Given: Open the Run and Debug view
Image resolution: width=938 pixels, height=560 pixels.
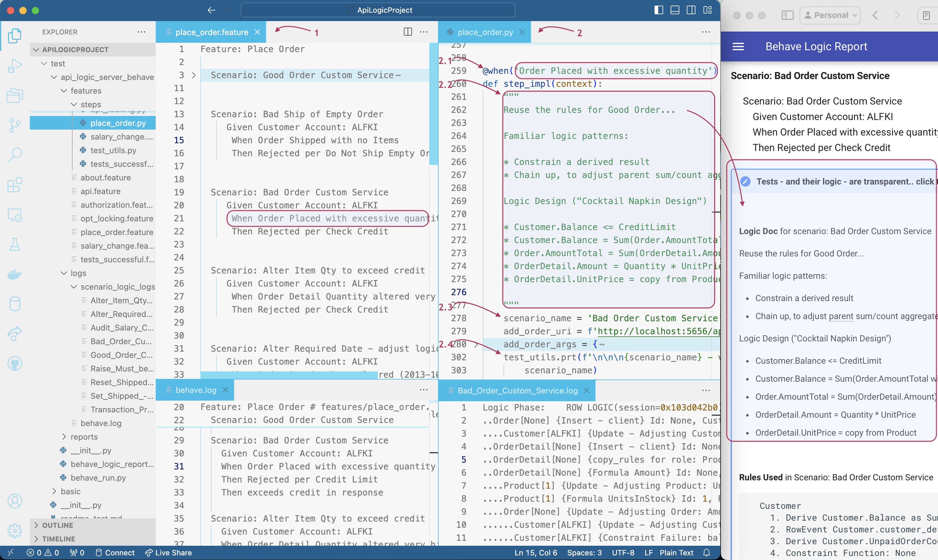Looking at the screenshot, I should click(15, 66).
